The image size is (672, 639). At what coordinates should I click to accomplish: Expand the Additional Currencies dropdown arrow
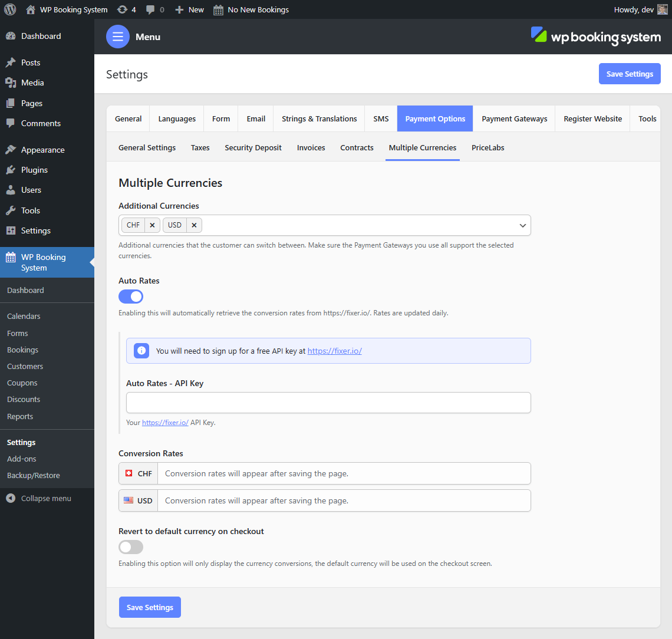pyautogui.click(x=522, y=225)
